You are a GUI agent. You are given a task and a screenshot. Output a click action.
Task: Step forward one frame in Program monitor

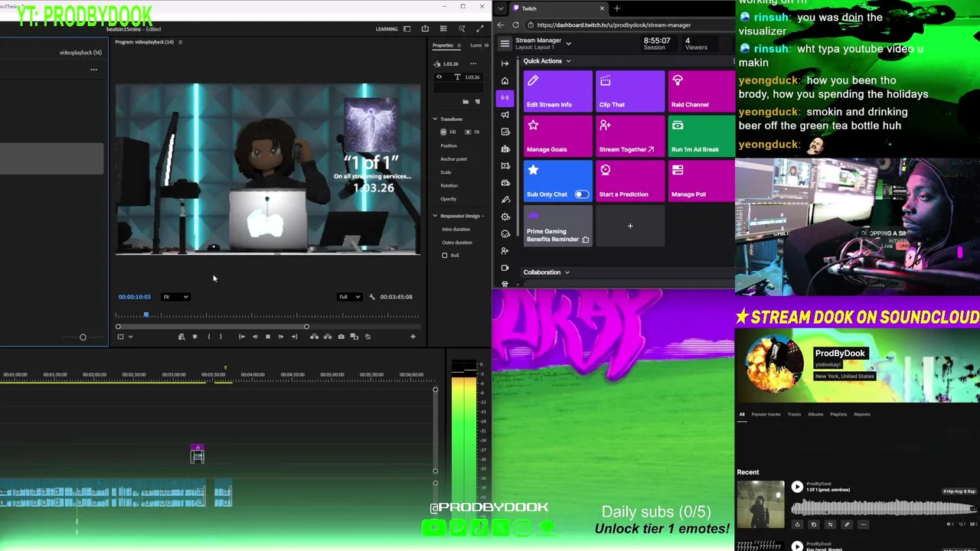coord(280,337)
